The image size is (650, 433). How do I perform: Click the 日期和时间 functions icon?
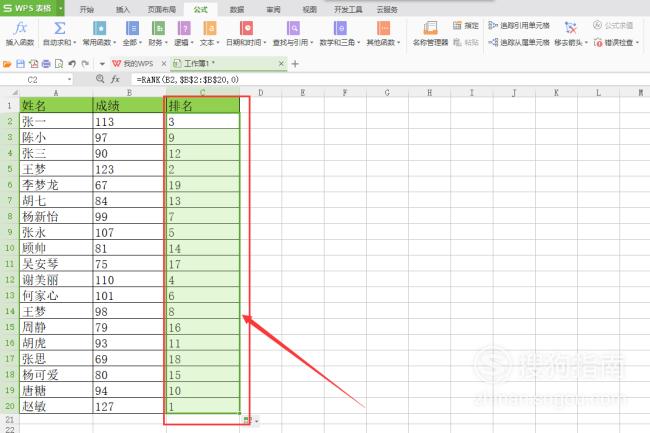click(246, 28)
